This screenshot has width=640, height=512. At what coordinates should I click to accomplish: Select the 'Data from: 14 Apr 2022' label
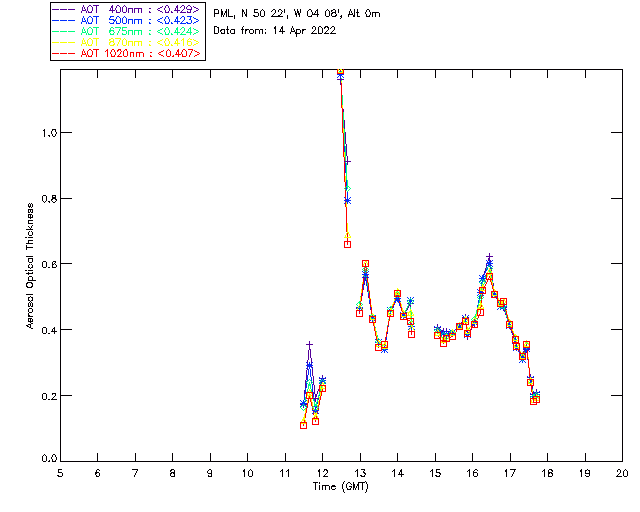click(x=275, y=31)
